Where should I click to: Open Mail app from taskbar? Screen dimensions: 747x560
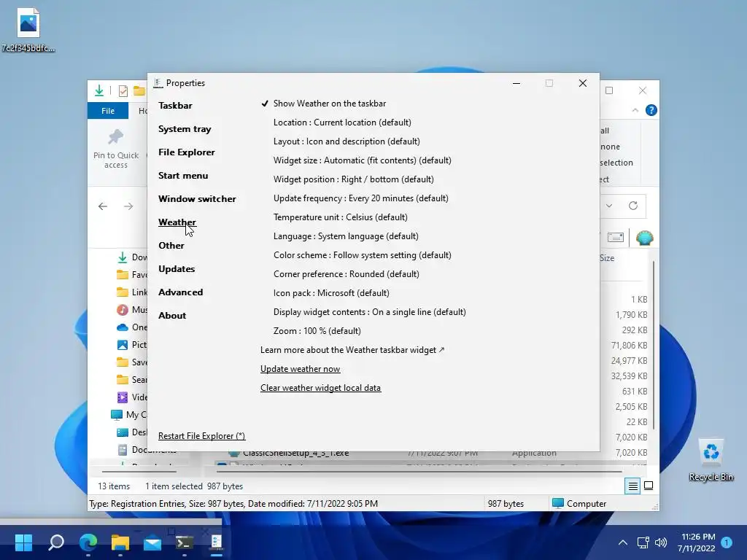pos(152,542)
